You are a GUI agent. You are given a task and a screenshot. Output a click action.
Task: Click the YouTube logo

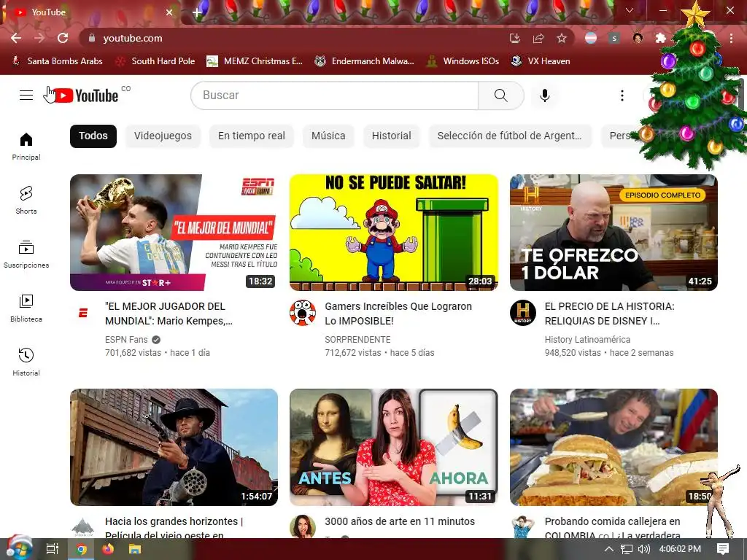click(x=86, y=96)
